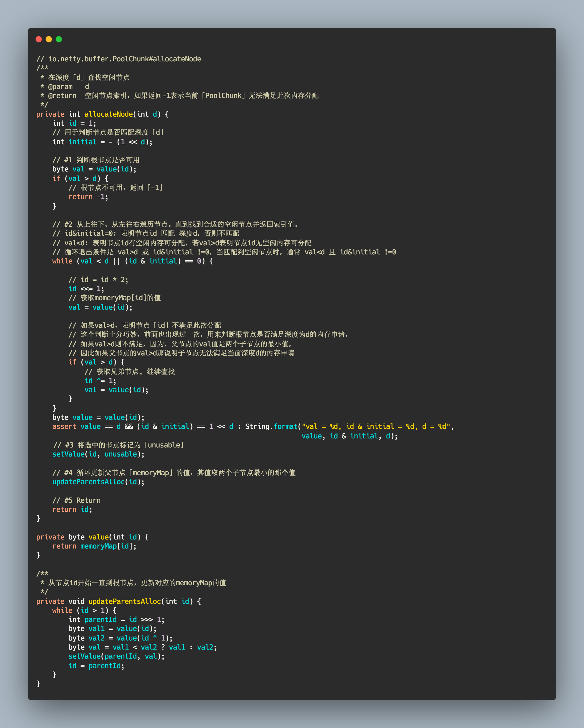The width and height of the screenshot is (584, 728).
Task: Click the '// #5 Return' comment
Action: [76, 501]
